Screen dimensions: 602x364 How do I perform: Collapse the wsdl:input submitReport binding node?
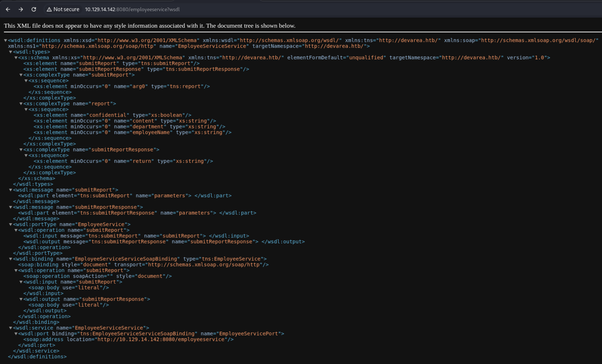[x=21, y=282]
